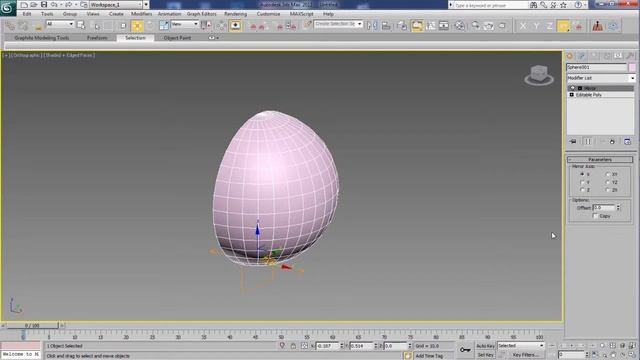Select Y mirror axis radio button

582,182
